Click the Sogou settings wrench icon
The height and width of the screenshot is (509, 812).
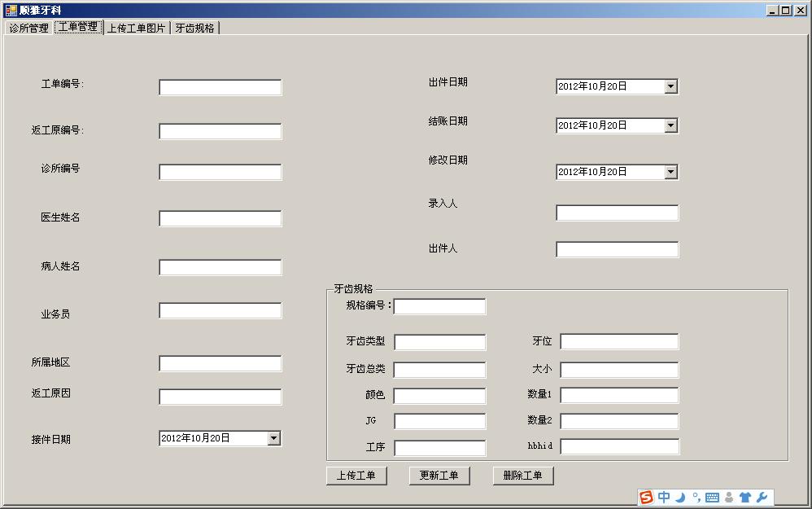[x=762, y=497]
